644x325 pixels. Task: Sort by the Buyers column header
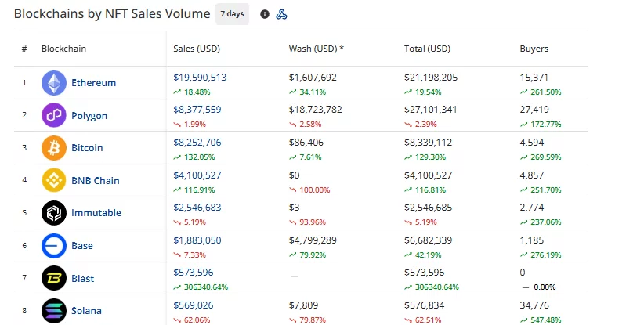[x=534, y=49]
